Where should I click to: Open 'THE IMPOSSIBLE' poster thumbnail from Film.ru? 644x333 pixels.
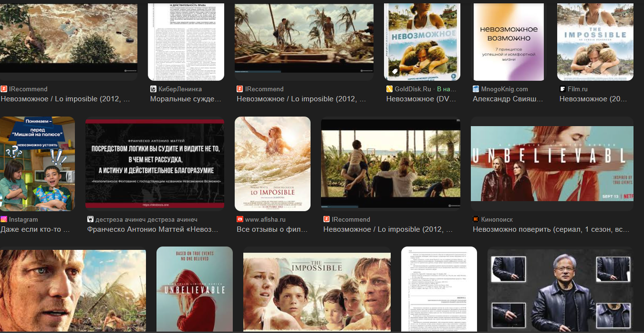tap(595, 42)
